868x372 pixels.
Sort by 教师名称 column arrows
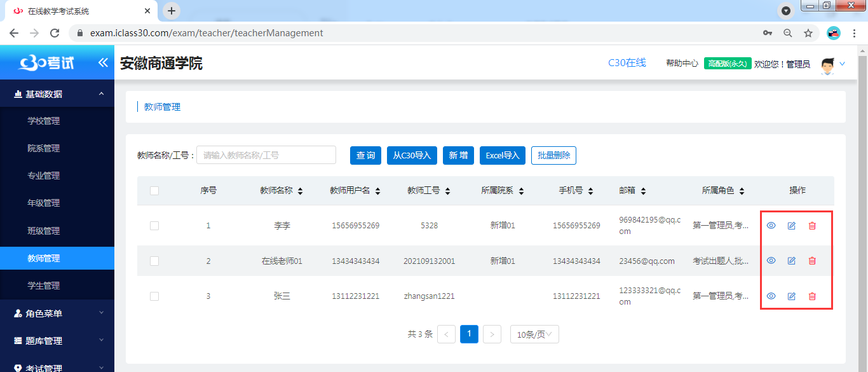point(301,191)
